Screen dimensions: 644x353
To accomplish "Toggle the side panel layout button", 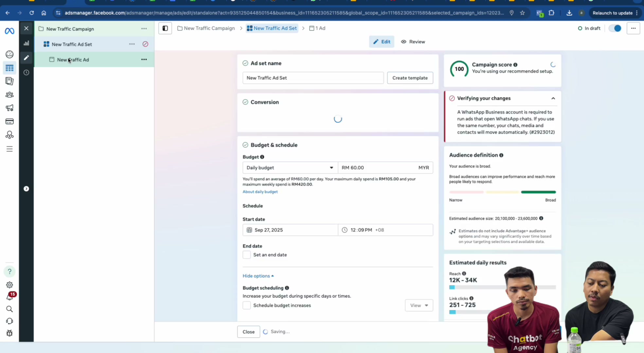I will click(x=165, y=28).
